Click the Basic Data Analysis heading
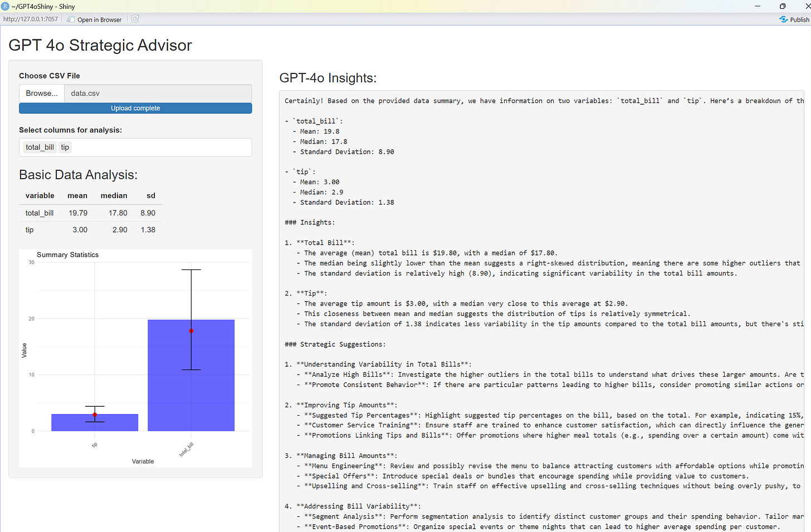 (78, 175)
